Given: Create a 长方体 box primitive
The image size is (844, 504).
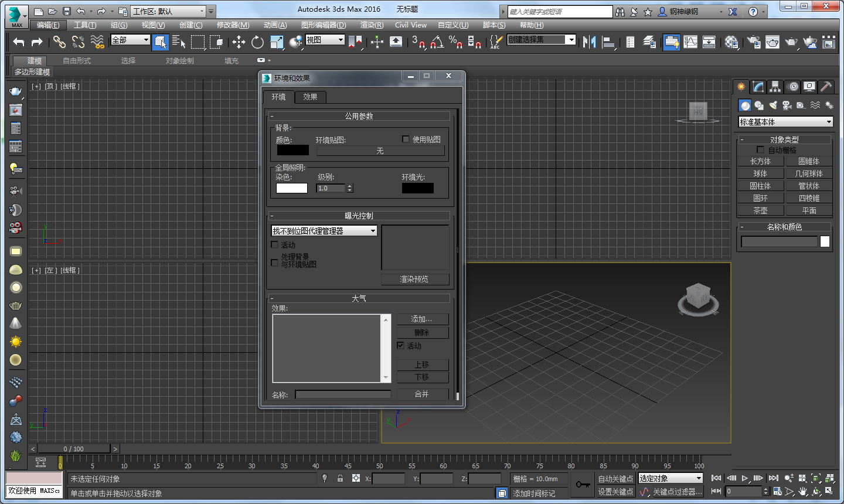Looking at the screenshot, I should tap(761, 161).
